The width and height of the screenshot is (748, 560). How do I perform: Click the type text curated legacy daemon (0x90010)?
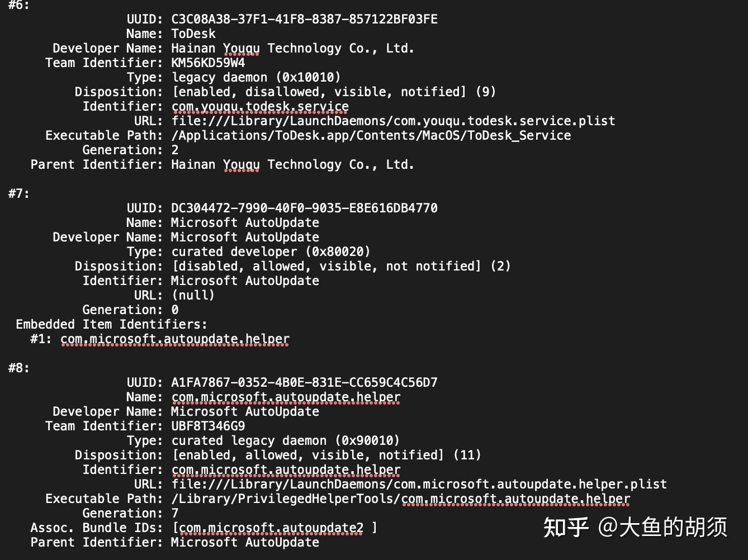tap(286, 440)
